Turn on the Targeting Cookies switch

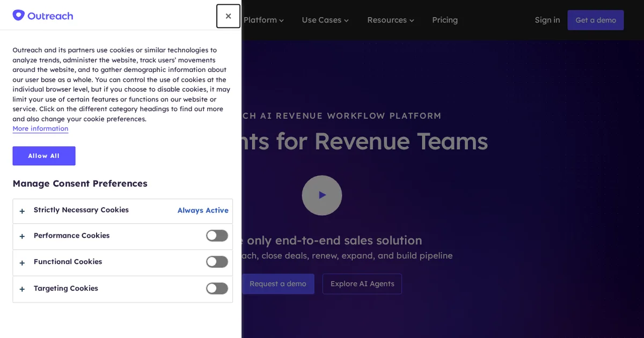click(x=217, y=288)
